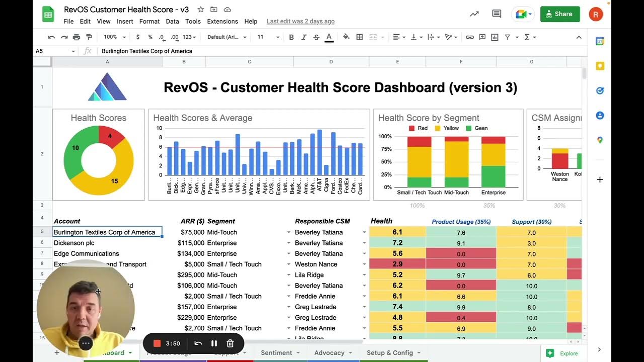Open the Extensions menu
Viewport: 644px width, 362px height.
[222, 21]
